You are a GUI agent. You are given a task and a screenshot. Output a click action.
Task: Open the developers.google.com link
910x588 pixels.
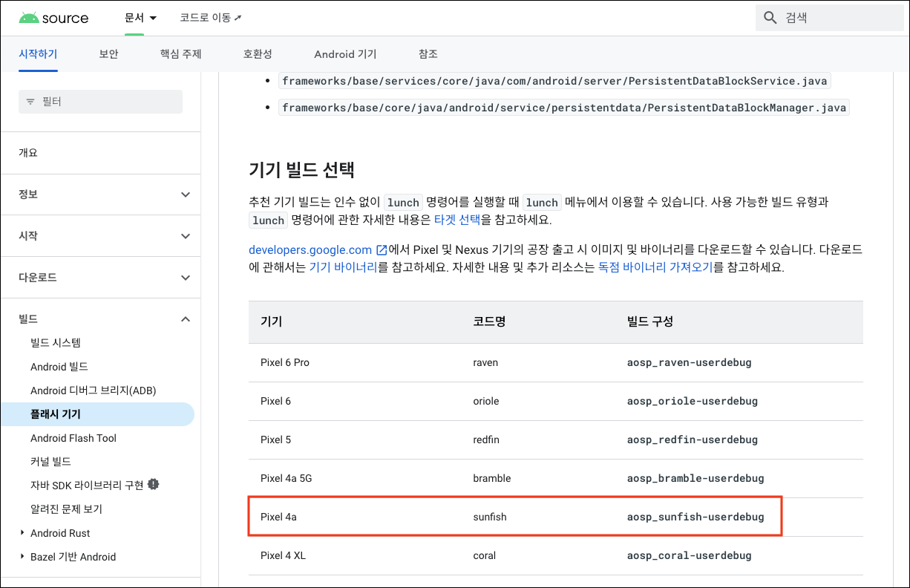pyautogui.click(x=310, y=250)
